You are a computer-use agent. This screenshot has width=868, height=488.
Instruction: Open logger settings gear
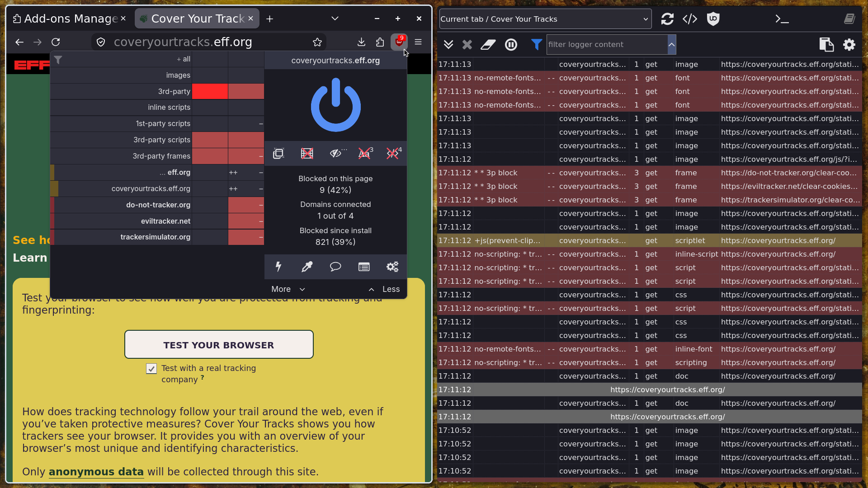(x=849, y=44)
